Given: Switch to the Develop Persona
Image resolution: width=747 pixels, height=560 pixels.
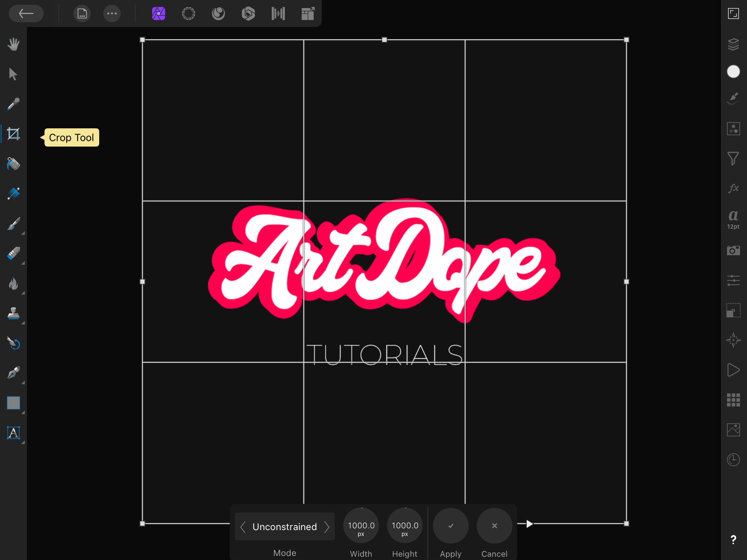Looking at the screenshot, I should tap(248, 14).
